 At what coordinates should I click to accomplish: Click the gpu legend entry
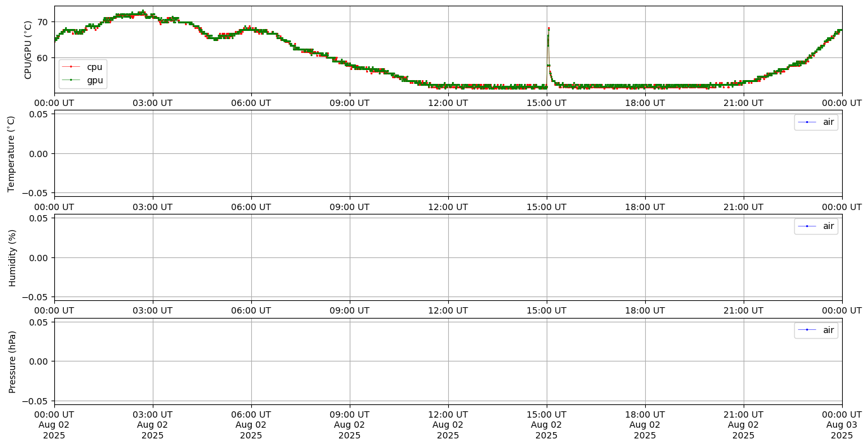coord(83,80)
